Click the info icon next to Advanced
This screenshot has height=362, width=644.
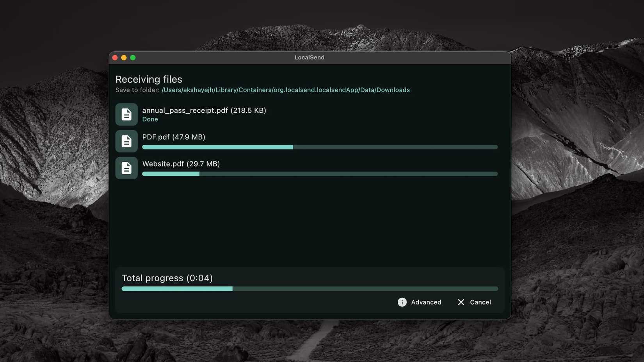click(x=402, y=302)
